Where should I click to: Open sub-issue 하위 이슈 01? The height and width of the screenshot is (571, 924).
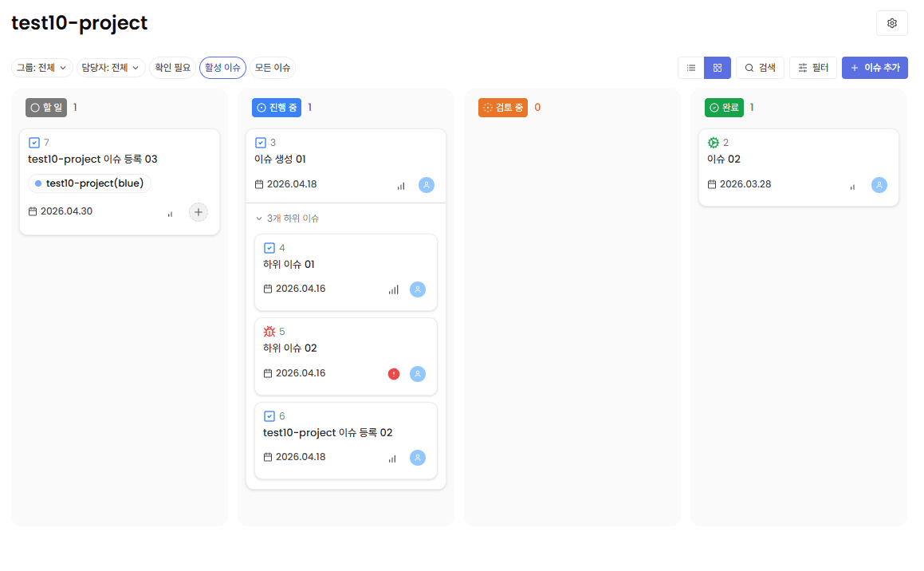point(289,265)
